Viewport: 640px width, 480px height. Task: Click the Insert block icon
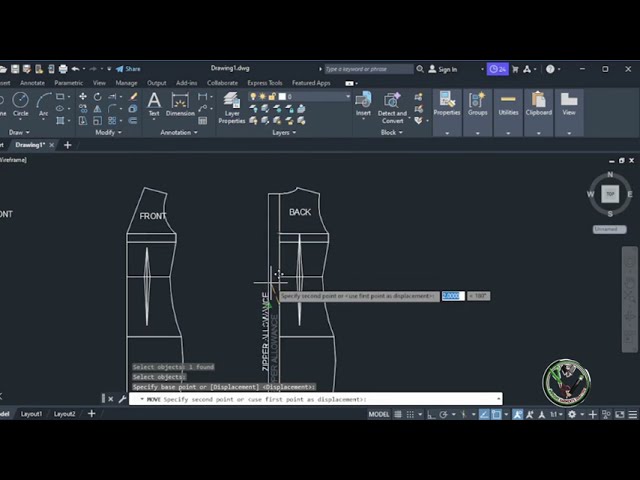[363, 104]
